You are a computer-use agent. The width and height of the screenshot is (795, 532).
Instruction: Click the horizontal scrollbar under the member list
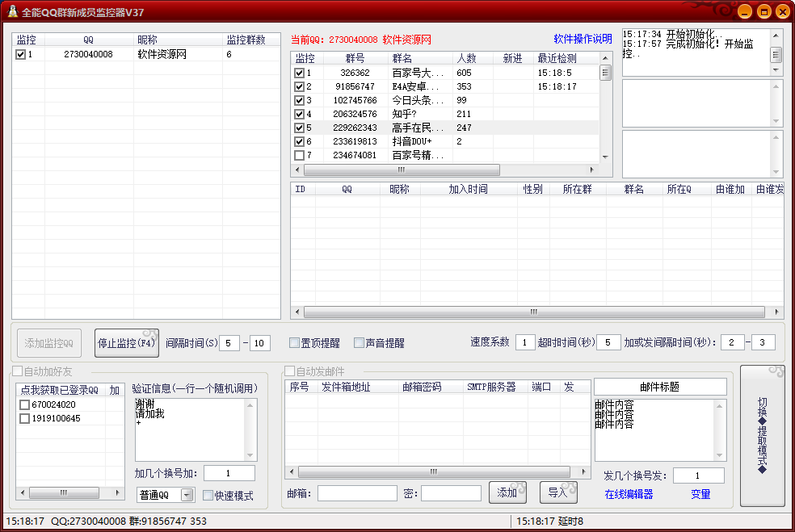click(x=533, y=312)
